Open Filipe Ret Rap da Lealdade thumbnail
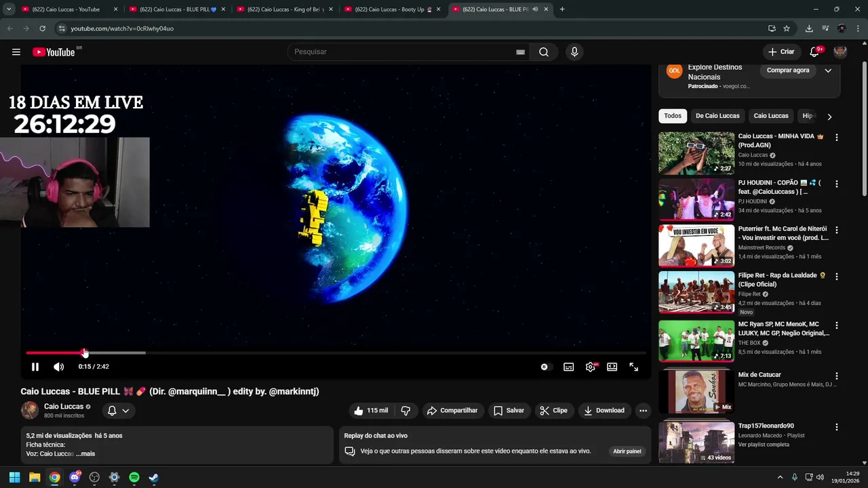This screenshot has height=488, width=868. (x=696, y=292)
